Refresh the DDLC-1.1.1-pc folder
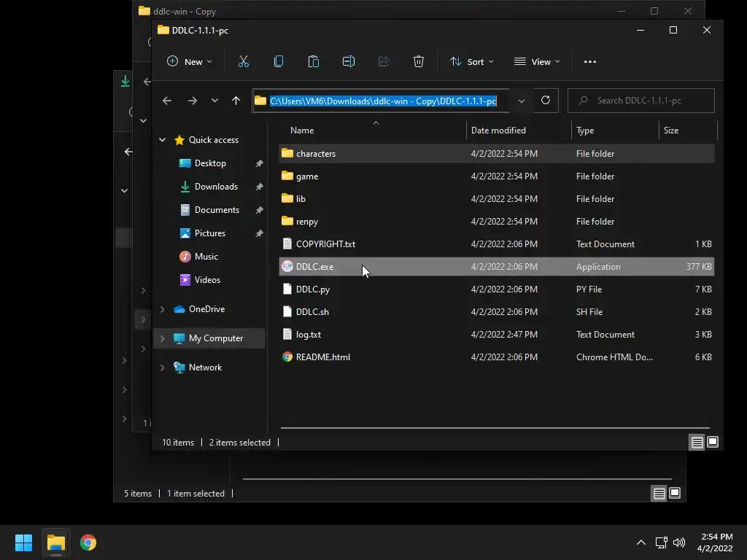Image resolution: width=747 pixels, height=560 pixels. click(546, 100)
